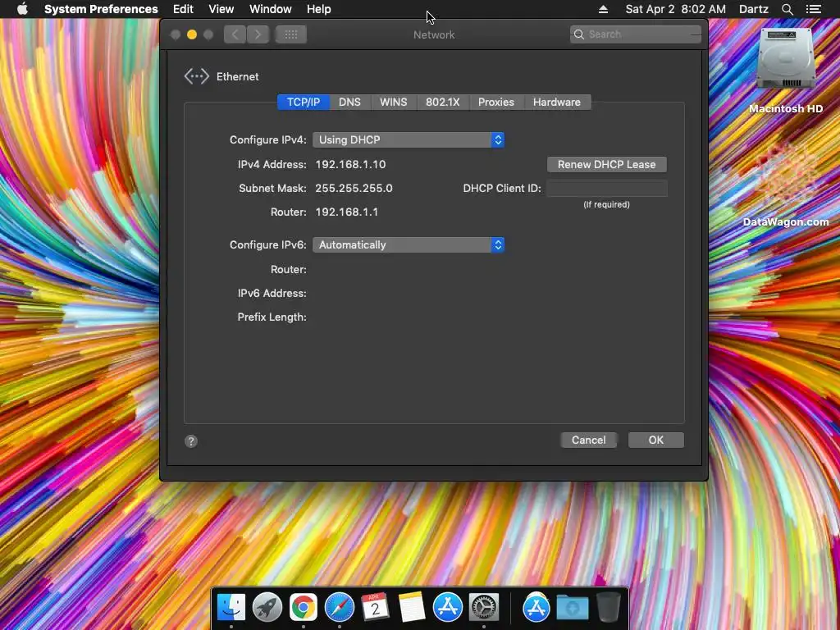Open Configure IPv4 dropdown

[x=409, y=139]
